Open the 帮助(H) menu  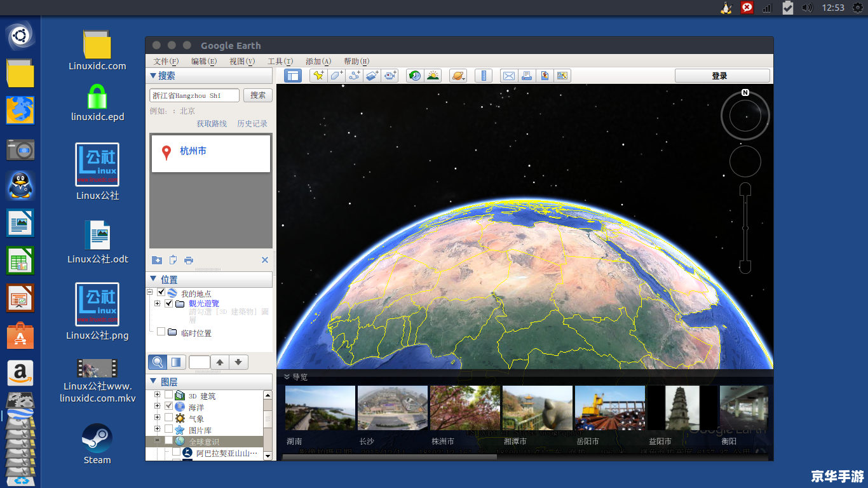pos(356,61)
